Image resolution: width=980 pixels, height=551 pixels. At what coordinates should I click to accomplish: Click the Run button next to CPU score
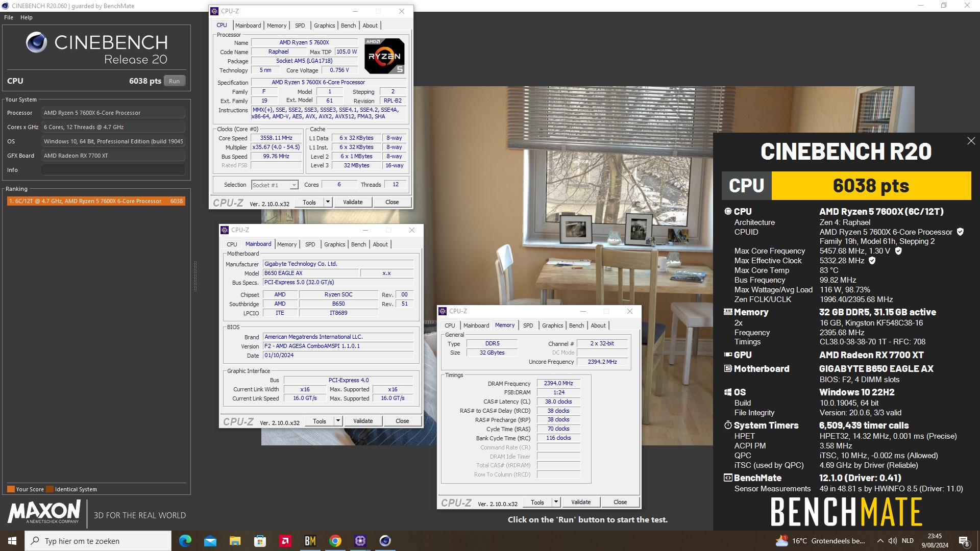[175, 81]
